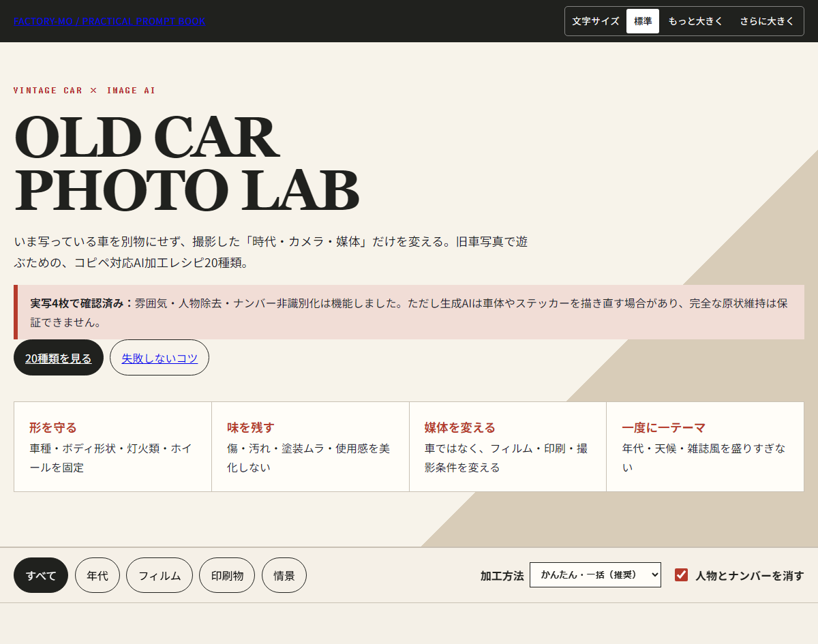
Task: Open the 失敗しないコツ link
Action: (160, 358)
